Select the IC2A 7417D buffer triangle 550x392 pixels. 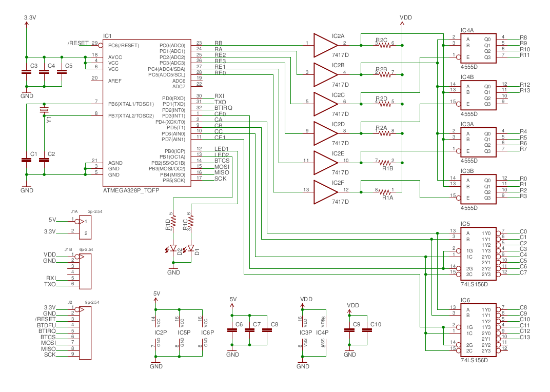point(325,45)
